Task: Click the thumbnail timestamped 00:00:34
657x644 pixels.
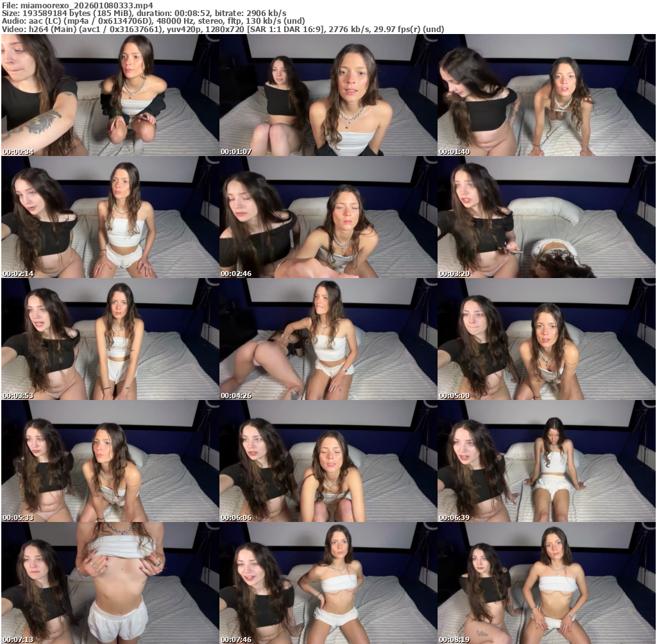Action: pos(110,95)
